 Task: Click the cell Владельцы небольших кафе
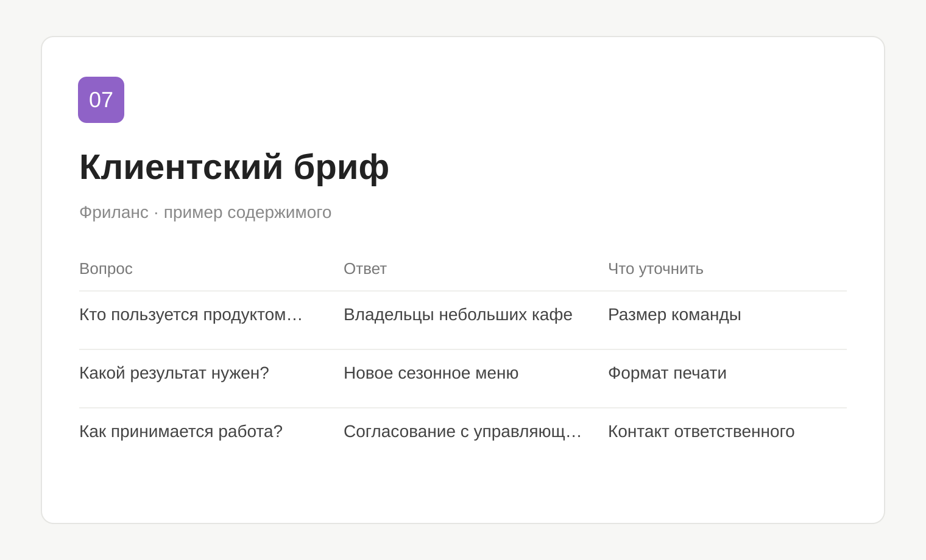click(458, 315)
